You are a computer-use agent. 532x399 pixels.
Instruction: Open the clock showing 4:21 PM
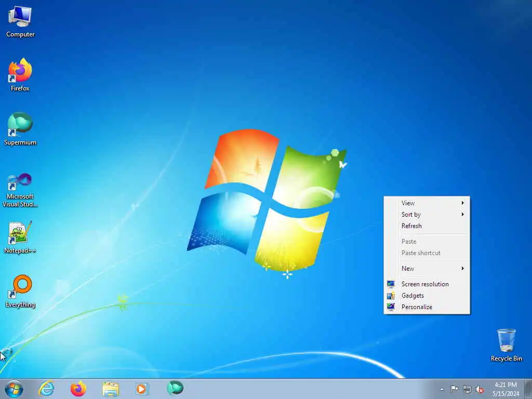(506, 389)
